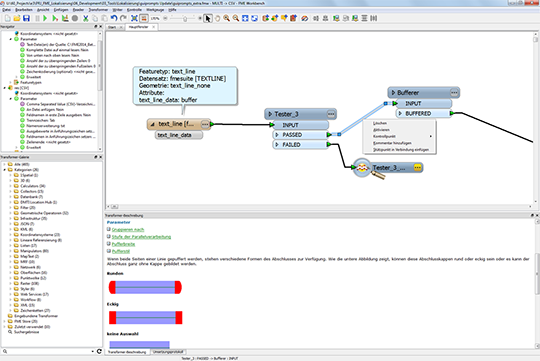Activate the arrow Select tool in toolbar
This screenshot has height=361, width=540.
click(208, 18)
